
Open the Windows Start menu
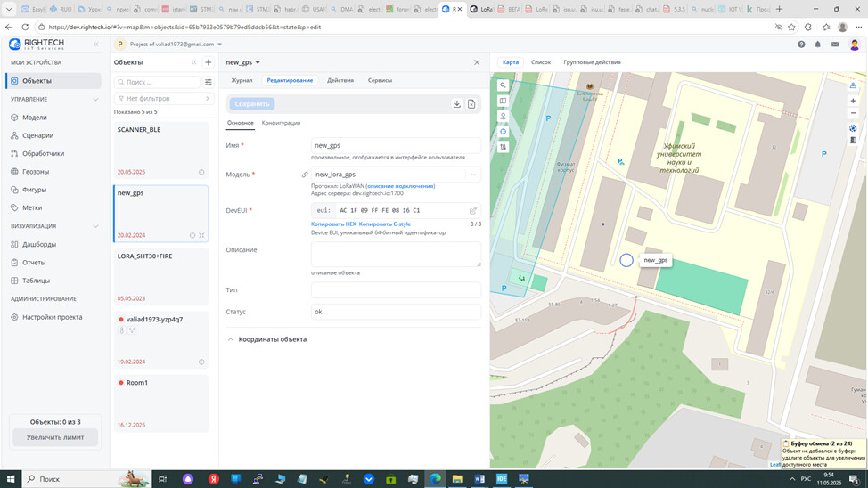11,478
